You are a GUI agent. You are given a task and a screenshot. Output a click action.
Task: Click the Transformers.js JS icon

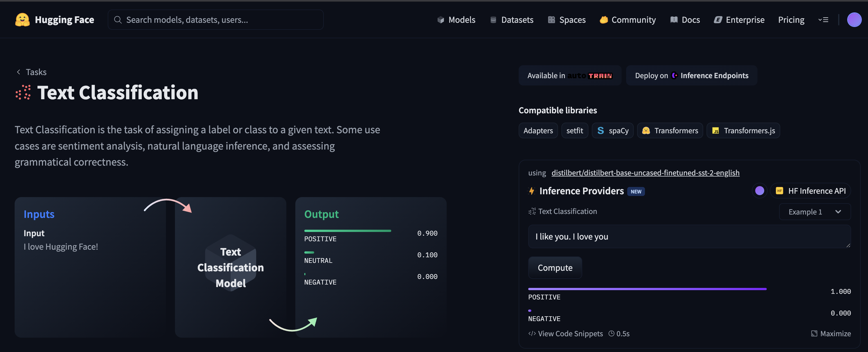pos(715,131)
